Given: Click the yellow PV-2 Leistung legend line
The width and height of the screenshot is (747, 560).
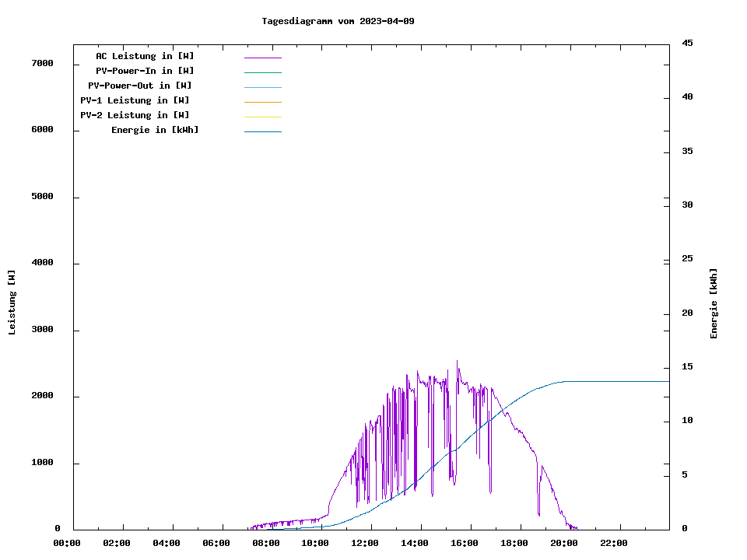Looking at the screenshot, I should coord(262,117).
